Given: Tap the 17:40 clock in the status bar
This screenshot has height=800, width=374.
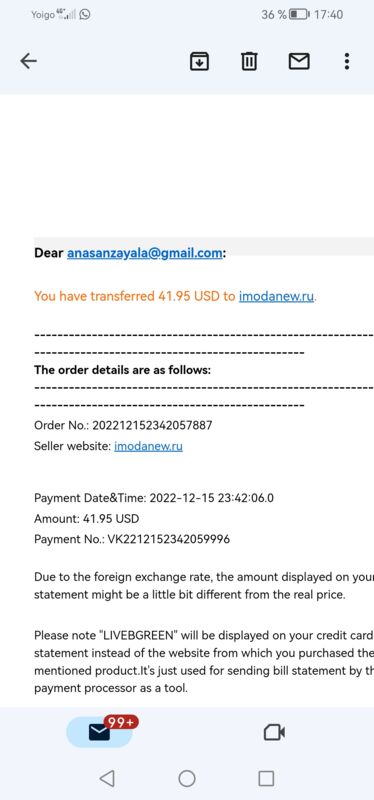Looking at the screenshot, I should pos(328,14).
